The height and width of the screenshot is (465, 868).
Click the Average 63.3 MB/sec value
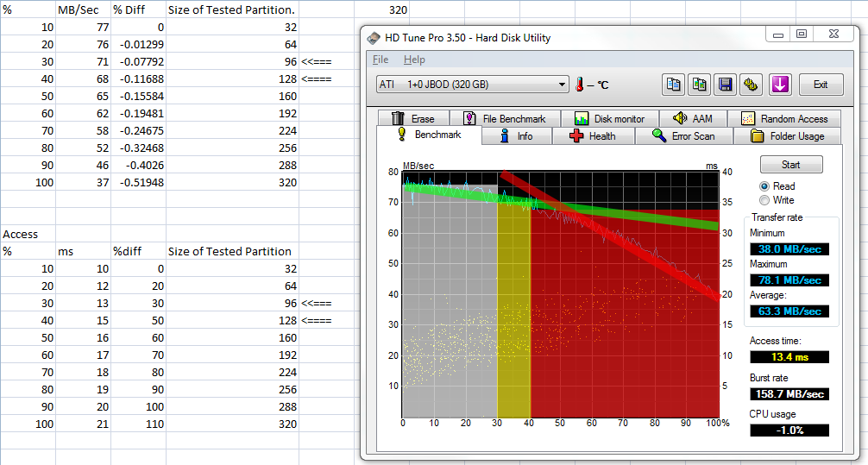pyautogui.click(x=789, y=311)
